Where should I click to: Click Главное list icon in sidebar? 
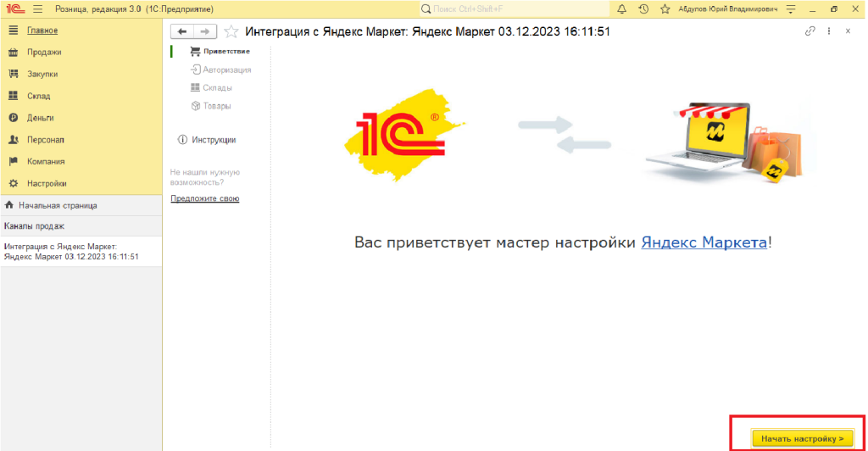pos(14,30)
